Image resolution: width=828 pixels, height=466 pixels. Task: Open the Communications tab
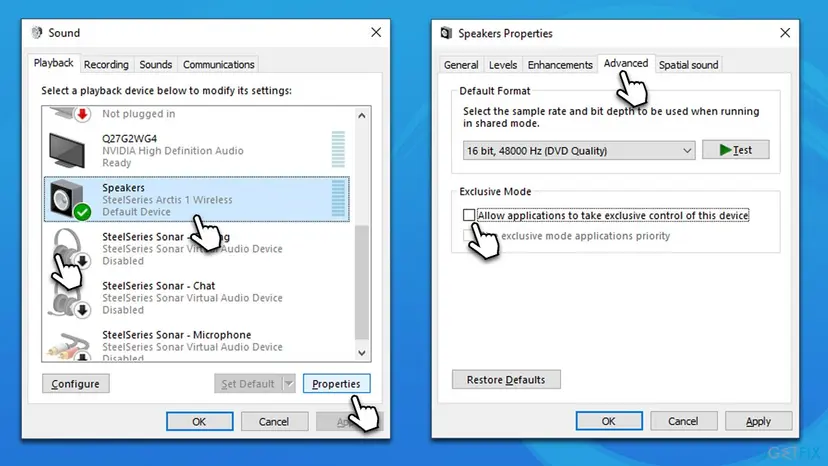pos(219,64)
